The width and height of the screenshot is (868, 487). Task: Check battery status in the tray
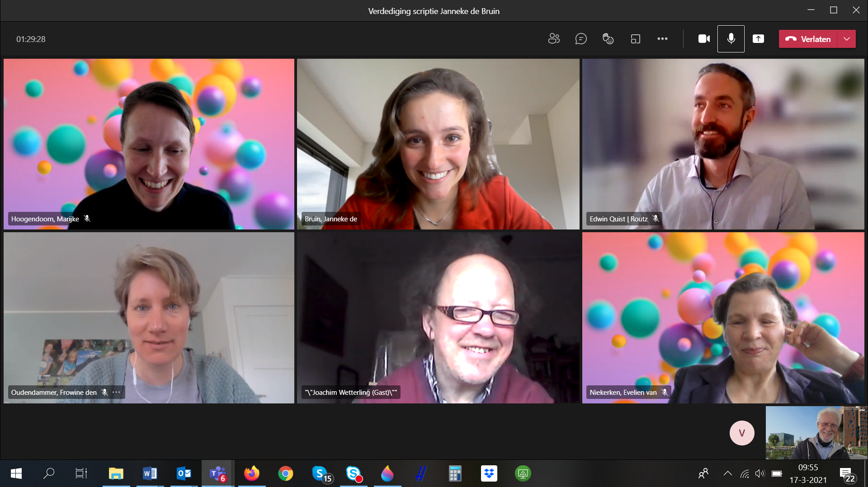pyautogui.click(x=777, y=473)
